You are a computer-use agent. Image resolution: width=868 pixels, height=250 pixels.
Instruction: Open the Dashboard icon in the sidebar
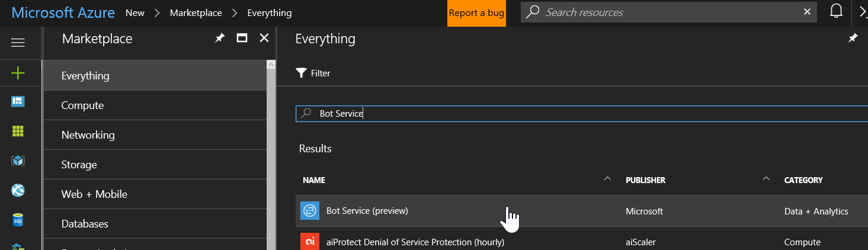[x=18, y=102]
